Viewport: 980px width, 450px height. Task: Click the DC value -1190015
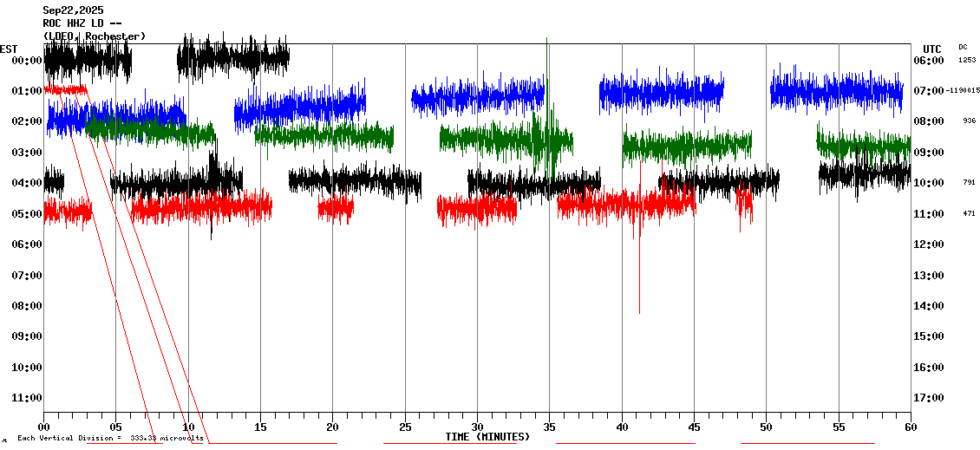pyautogui.click(x=964, y=90)
